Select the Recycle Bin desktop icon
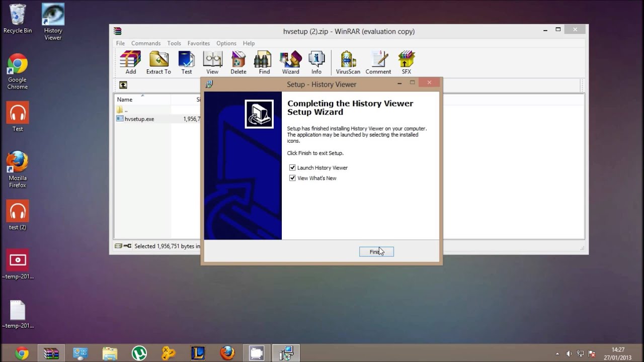The image size is (644, 362). point(18,19)
